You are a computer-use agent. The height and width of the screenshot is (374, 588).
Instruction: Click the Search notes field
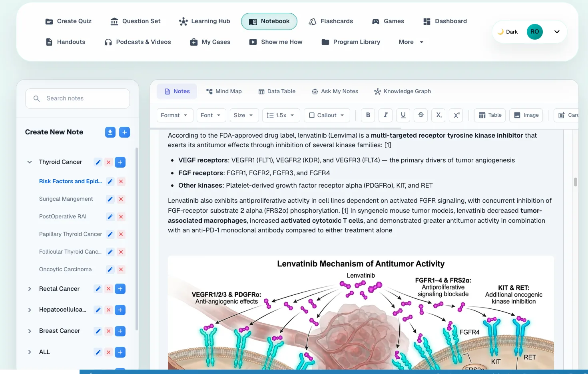click(x=78, y=98)
